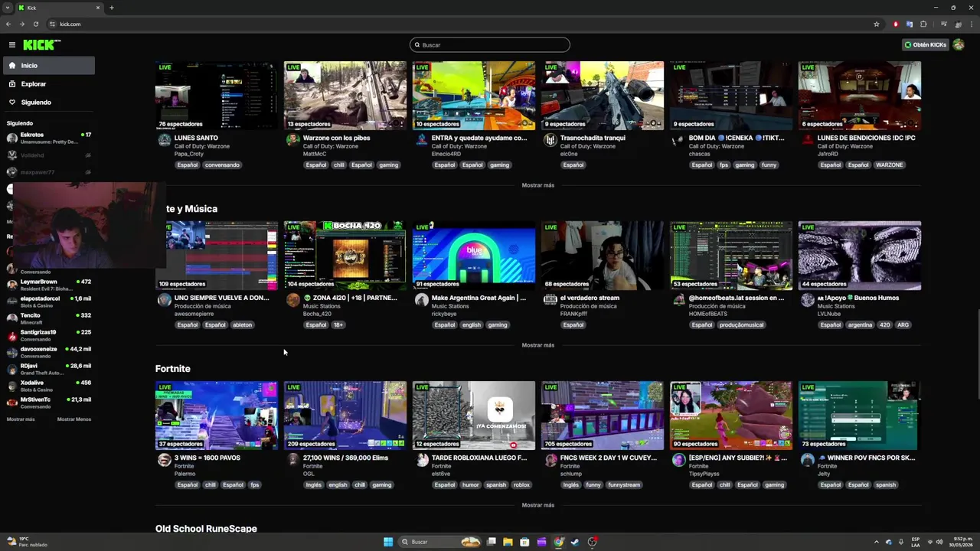Image resolution: width=980 pixels, height=551 pixels.
Task: Click Jelty streamer avatar
Action: [x=807, y=460]
